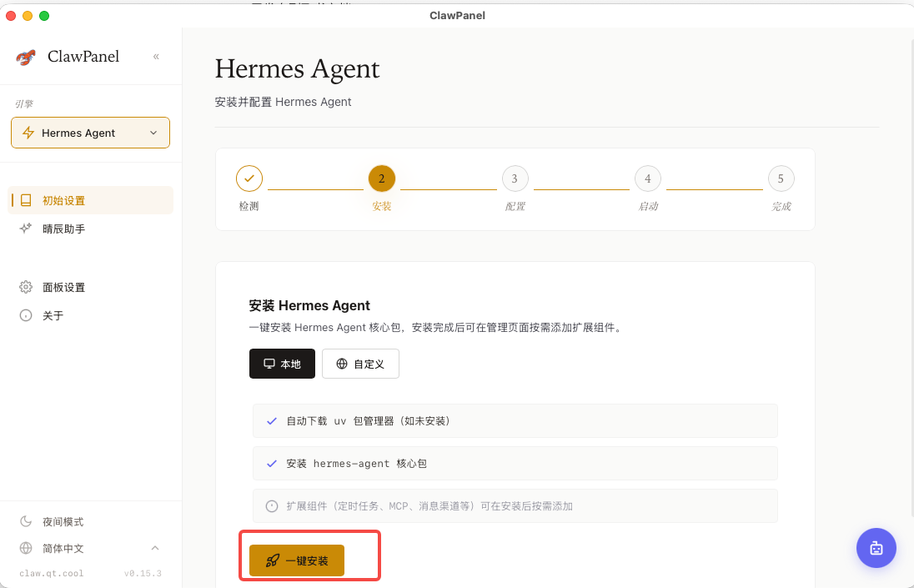Expand the 简体中文 language chevron
914x588 pixels.
point(155,548)
